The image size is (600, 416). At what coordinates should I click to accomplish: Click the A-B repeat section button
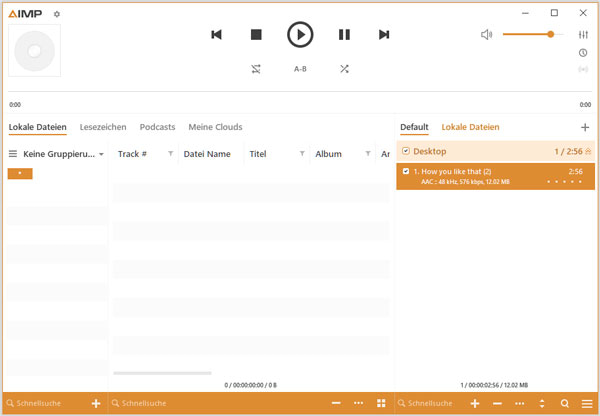(x=300, y=69)
